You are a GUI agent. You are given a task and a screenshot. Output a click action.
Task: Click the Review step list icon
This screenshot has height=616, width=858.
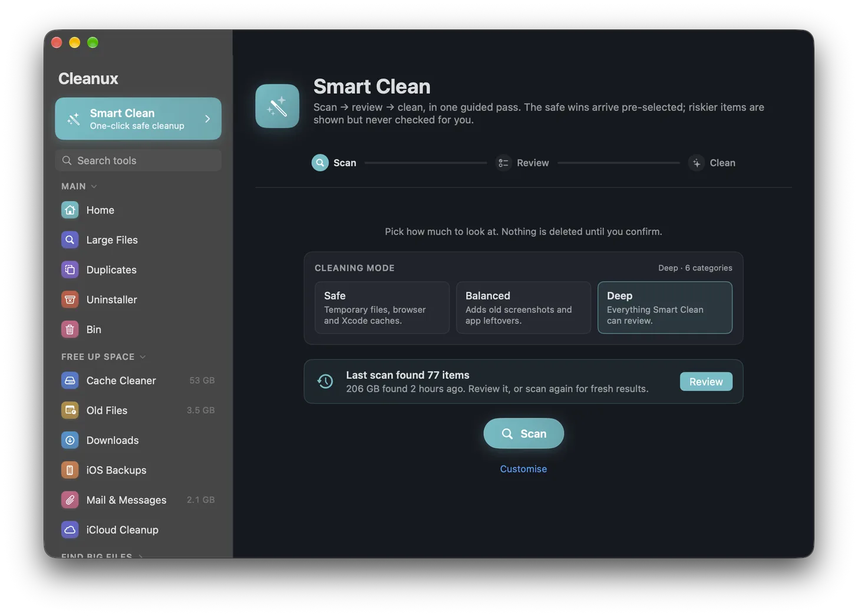tap(503, 163)
